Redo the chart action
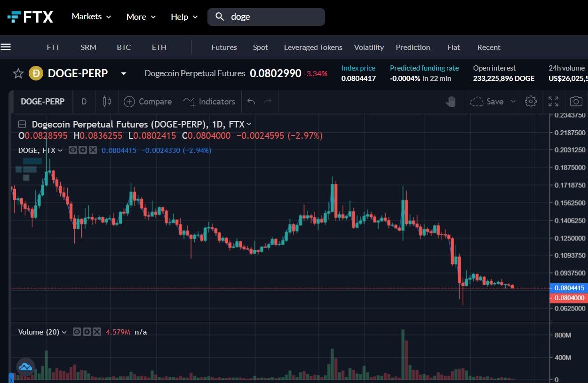588x383 pixels. (268, 102)
